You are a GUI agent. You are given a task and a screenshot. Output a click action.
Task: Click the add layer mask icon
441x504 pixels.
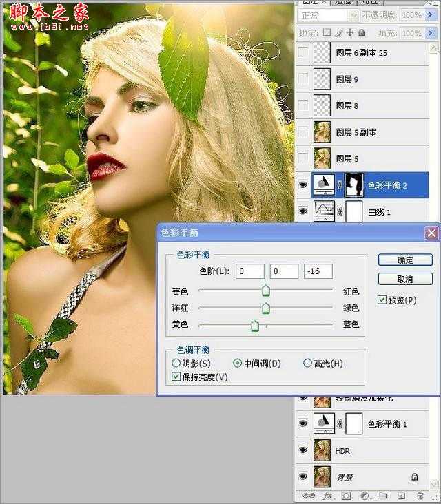[346, 496]
